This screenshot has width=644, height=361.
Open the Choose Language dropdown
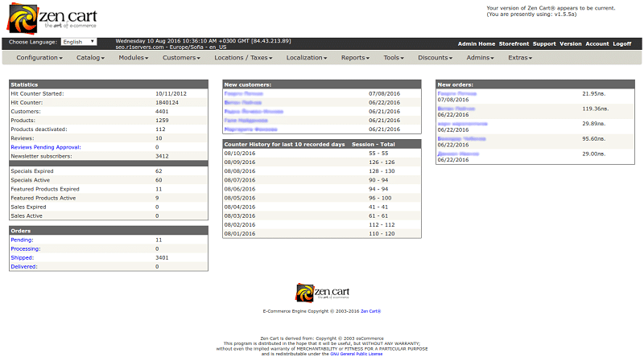tap(79, 42)
